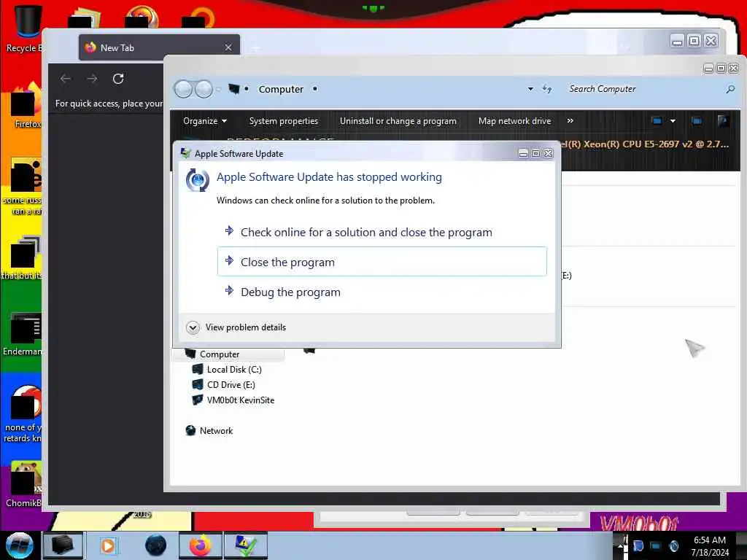The width and height of the screenshot is (747, 560).
Task: Open the view options dropdown arrow
Action: [673, 121]
